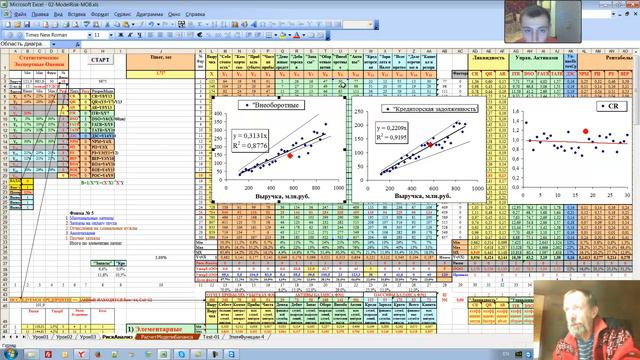The width and height of the screenshot is (640, 360).
Task: Click the Open file icon
Action: tap(18, 25)
